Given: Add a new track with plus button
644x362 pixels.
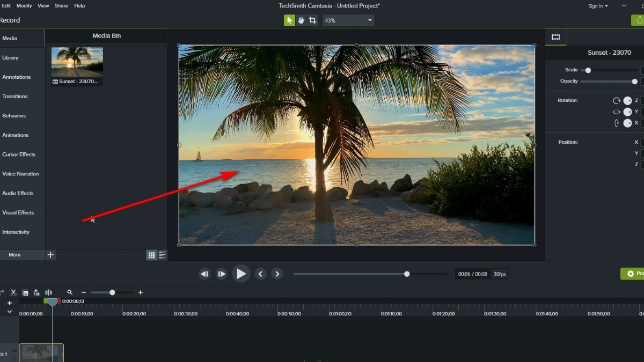Looking at the screenshot, I should click(x=9, y=303).
